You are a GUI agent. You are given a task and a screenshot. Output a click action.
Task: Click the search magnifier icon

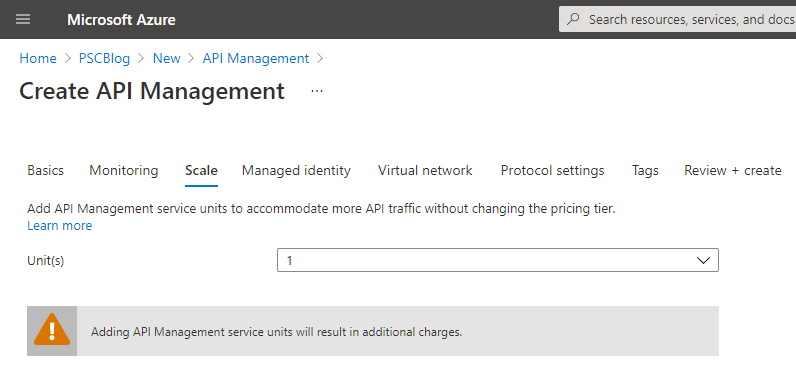pyautogui.click(x=574, y=19)
